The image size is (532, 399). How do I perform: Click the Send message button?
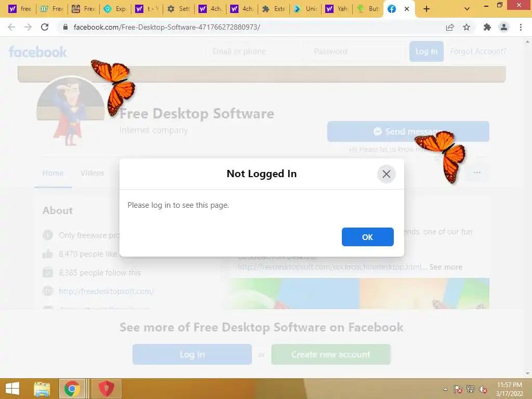pos(408,131)
